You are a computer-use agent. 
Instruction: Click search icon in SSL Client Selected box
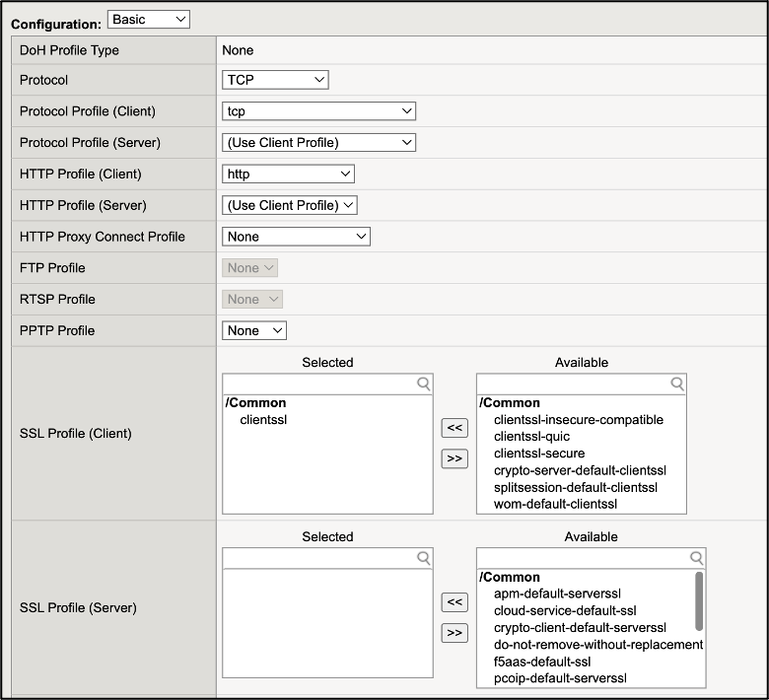click(423, 384)
